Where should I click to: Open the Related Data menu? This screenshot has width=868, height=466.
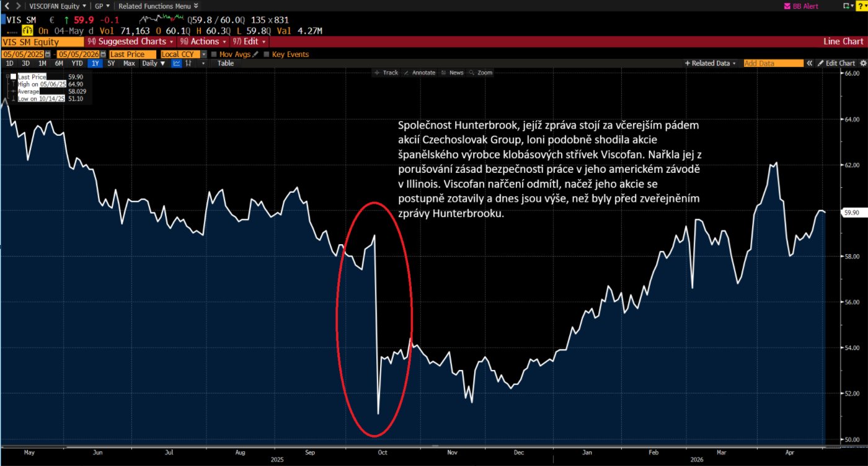pyautogui.click(x=711, y=63)
